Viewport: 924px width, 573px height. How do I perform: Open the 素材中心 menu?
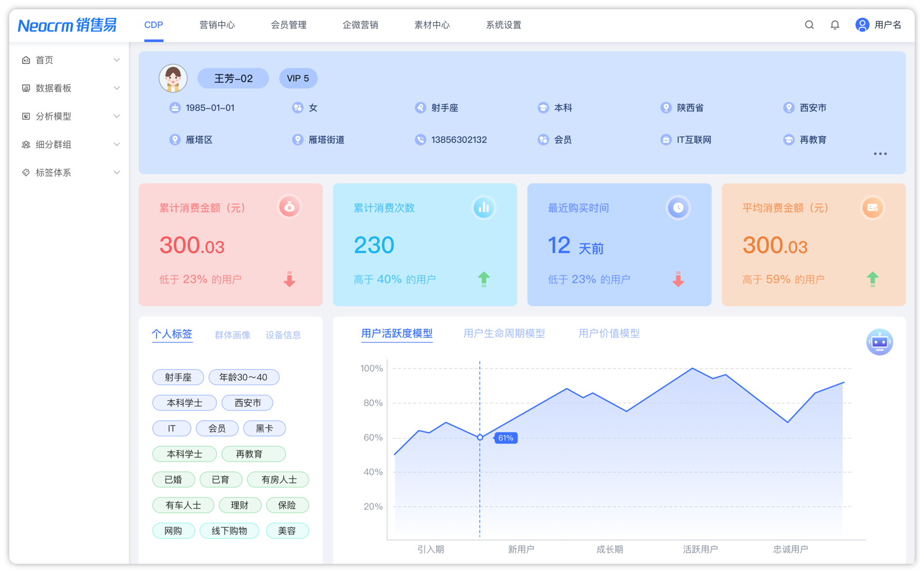[432, 25]
